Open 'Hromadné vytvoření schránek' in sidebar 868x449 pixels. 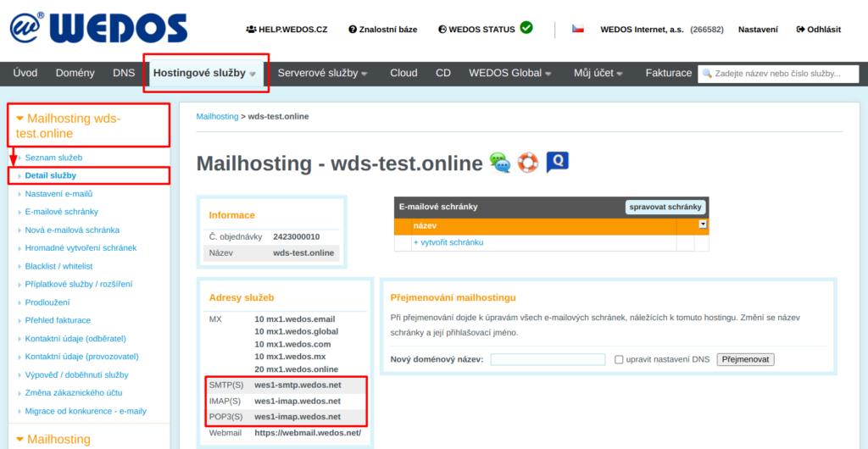[x=81, y=247]
